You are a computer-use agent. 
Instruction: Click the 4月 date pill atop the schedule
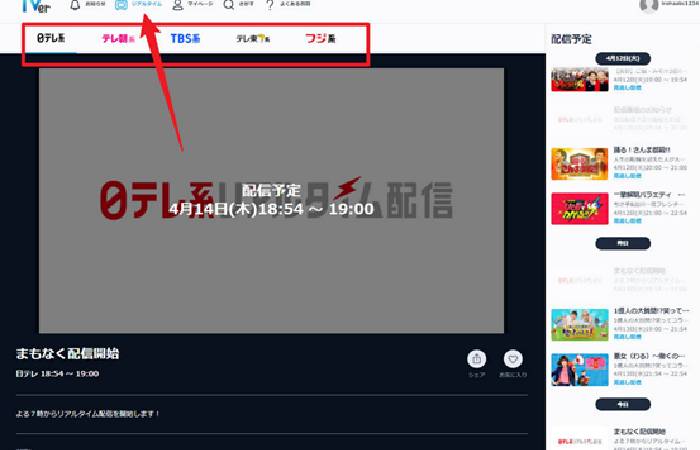[623, 58]
